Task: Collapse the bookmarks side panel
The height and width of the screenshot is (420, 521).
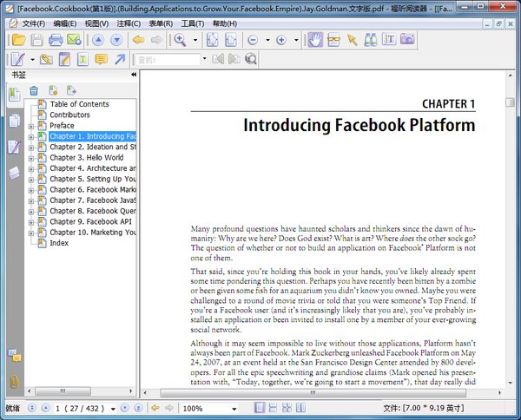Action: [134, 75]
